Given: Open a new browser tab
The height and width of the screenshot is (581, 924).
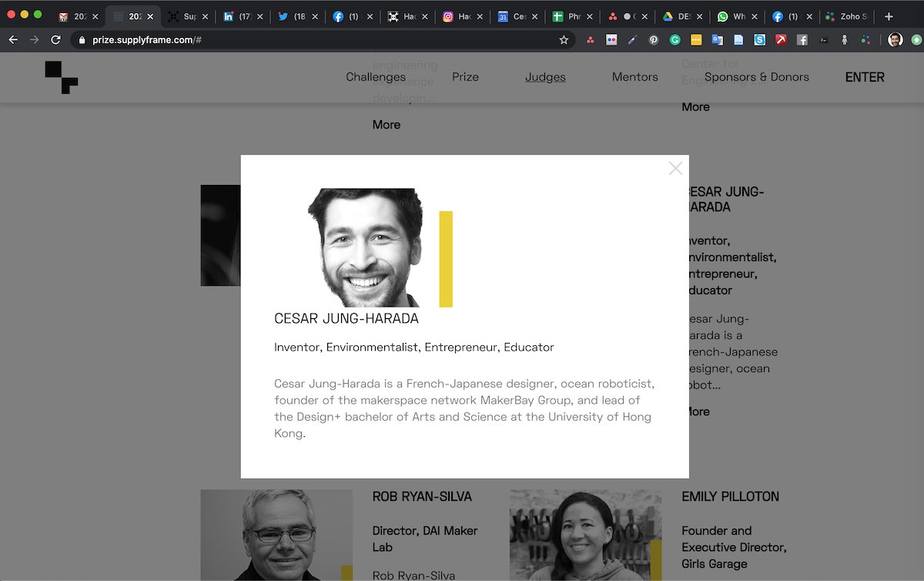Looking at the screenshot, I should pyautogui.click(x=889, y=16).
